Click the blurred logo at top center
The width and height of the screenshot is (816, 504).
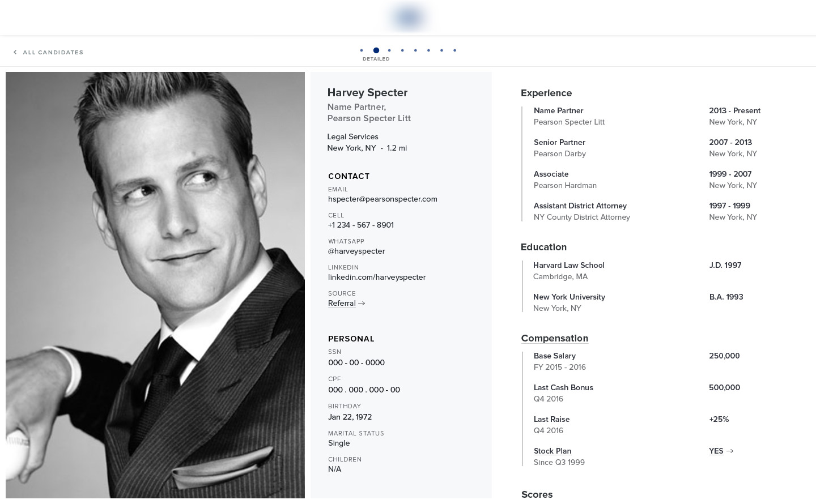coord(408,18)
